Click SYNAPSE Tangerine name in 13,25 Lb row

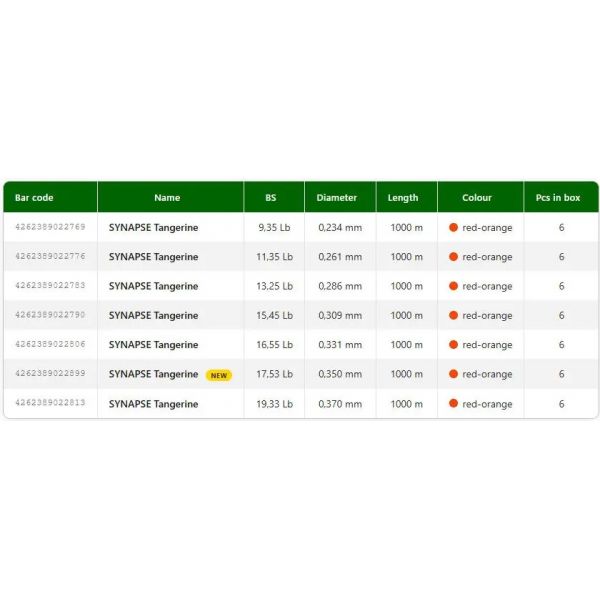[x=153, y=286]
